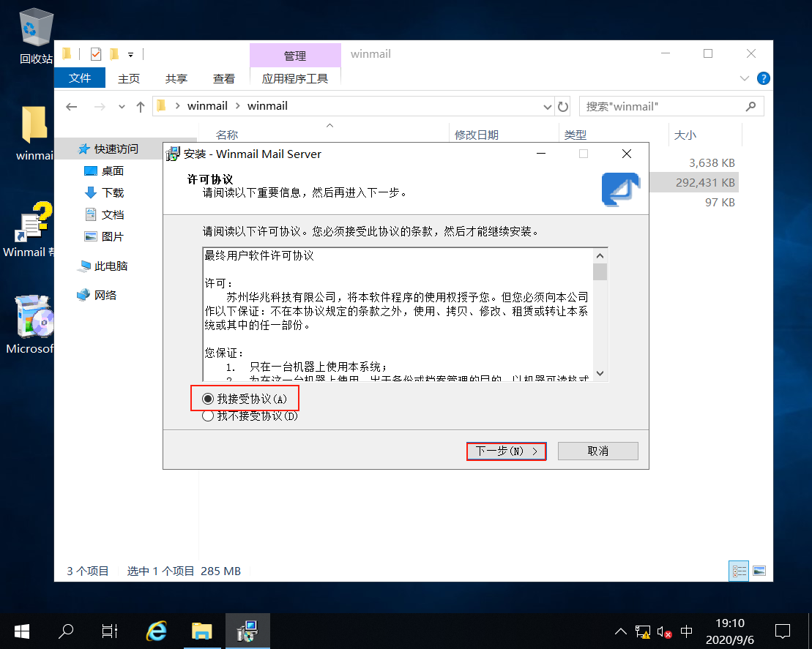Click the 3,638 KB file size cell
Image resolution: width=812 pixels, height=649 pixels.
[x=712, y=163]
